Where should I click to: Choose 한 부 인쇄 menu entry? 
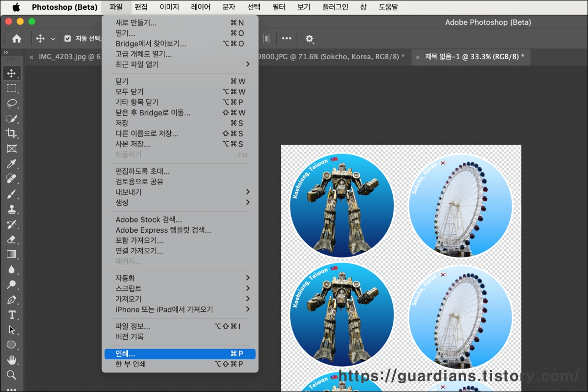[180, 364]
